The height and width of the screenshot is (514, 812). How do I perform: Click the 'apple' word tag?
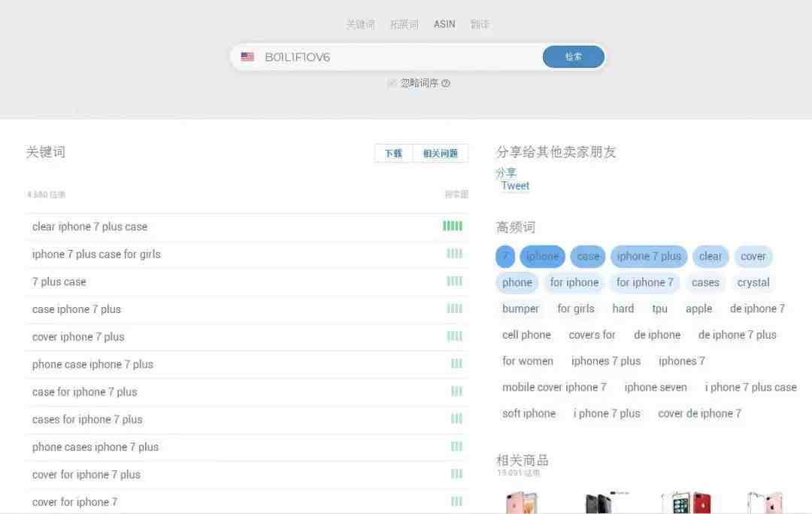click(698, 309)
